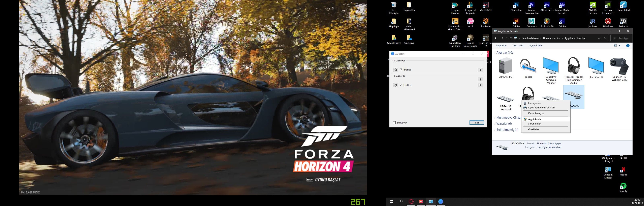Select the Spotify desktop shortcut
Viewport: 644px width, 206px height.
623,188
